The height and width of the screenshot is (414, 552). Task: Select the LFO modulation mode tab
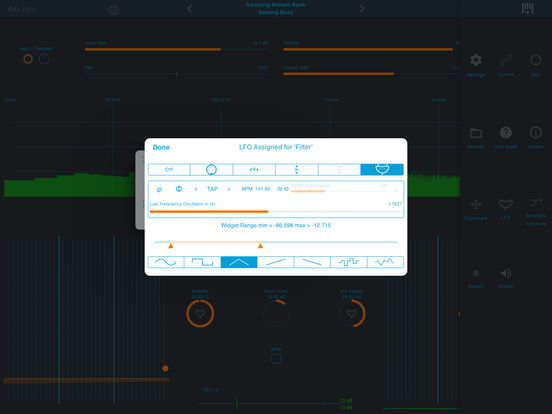(382, 169)
